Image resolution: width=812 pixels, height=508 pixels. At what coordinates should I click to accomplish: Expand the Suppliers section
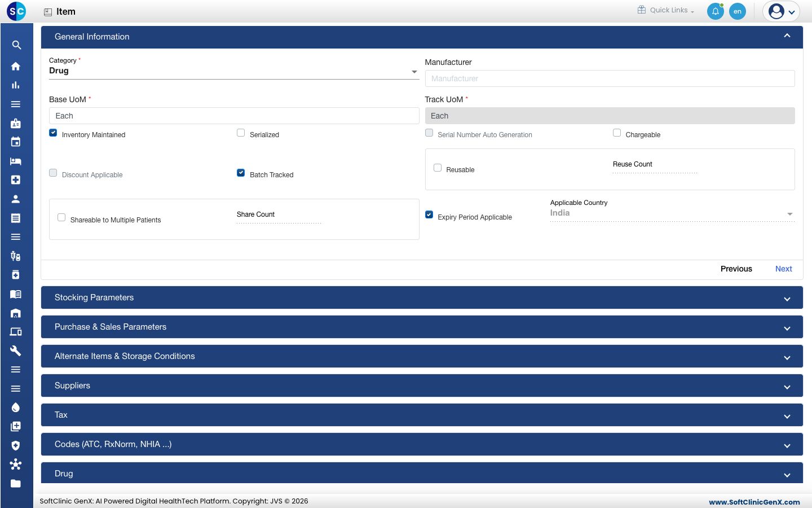pos(422,386)
